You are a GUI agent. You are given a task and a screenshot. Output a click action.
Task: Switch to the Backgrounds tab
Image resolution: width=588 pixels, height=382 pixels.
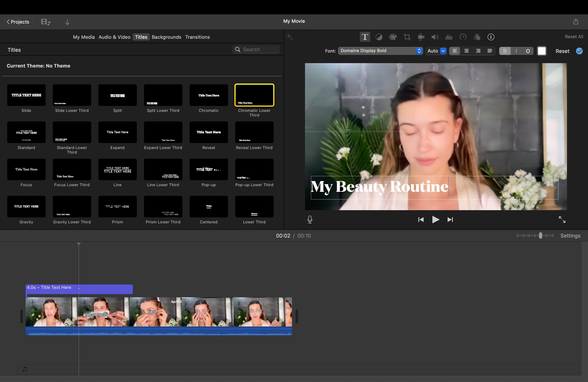coord(166,37)
